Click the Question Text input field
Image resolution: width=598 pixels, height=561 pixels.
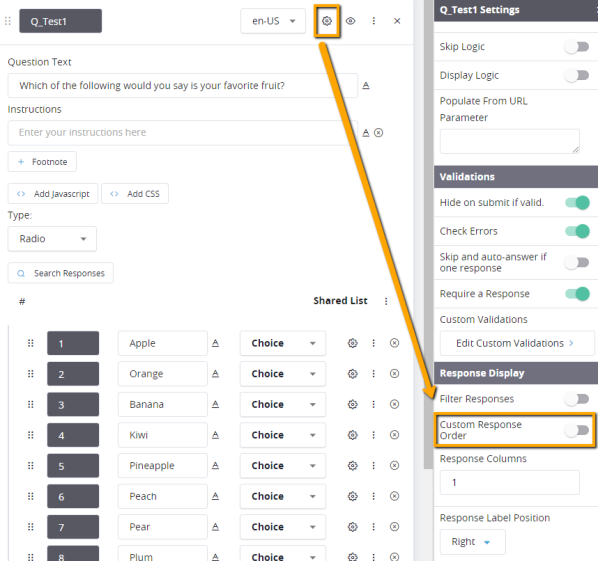click(x=183, y=85)
